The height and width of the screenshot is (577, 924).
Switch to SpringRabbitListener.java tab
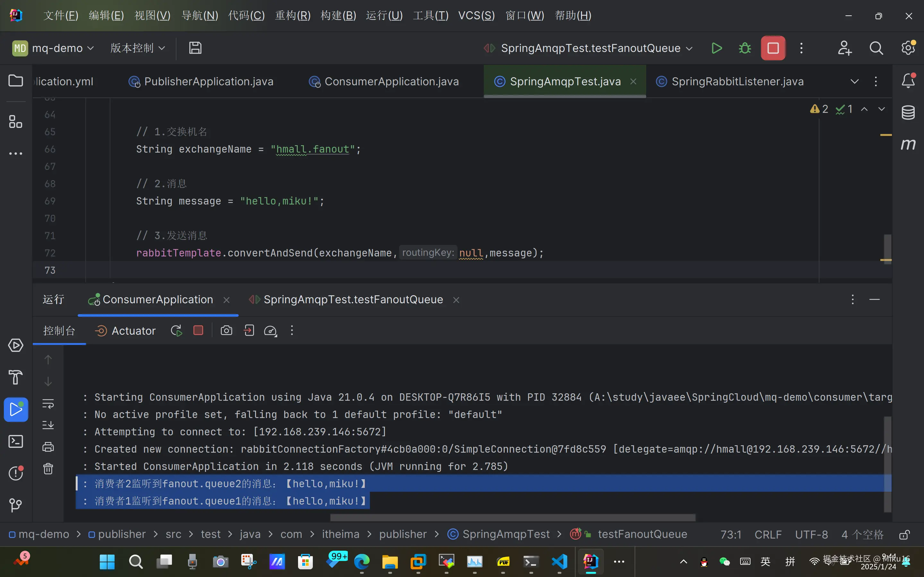click(737, 81)
